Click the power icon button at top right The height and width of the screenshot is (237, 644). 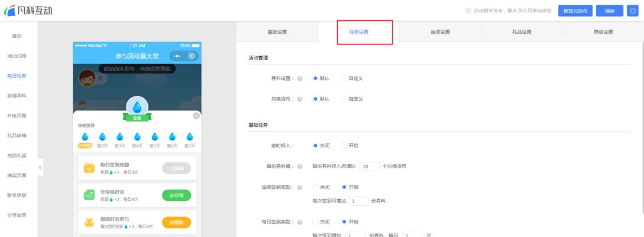tap(632, 11)
